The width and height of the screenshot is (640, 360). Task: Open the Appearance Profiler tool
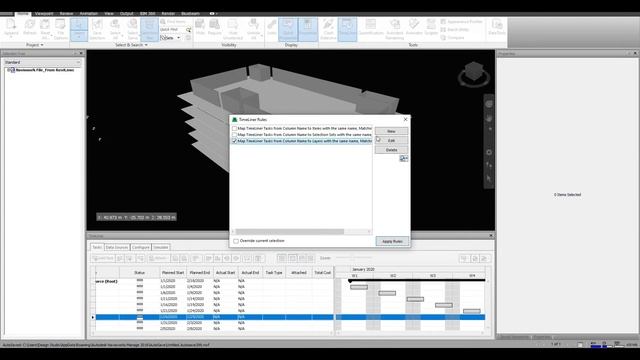tap(462, 22)
